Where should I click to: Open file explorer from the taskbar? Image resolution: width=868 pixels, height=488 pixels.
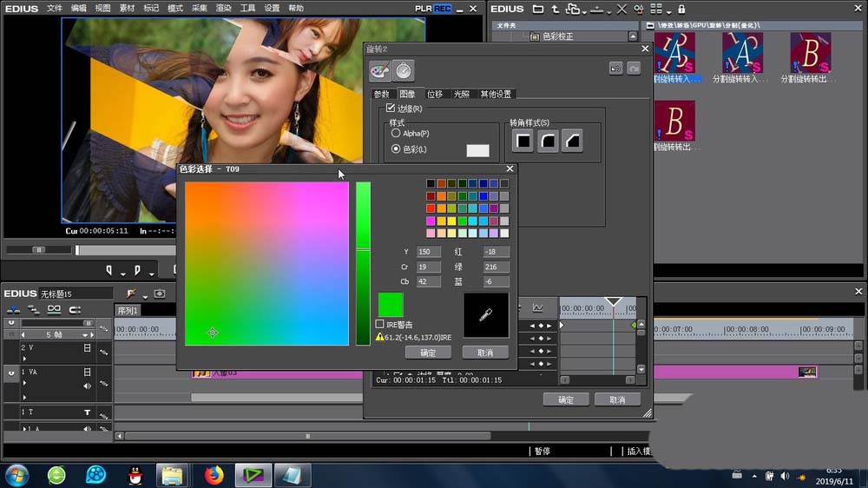[x=172, y=475]
